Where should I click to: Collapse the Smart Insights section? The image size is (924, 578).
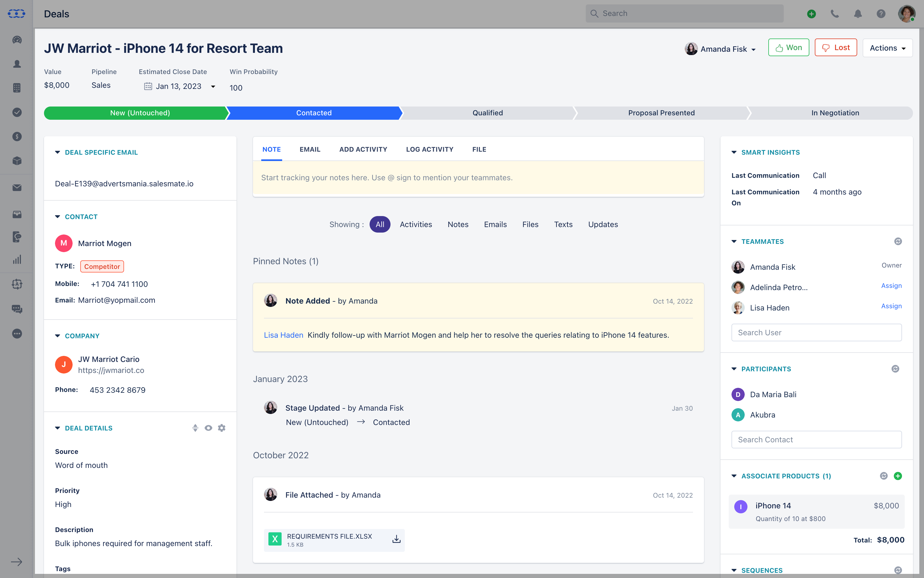(x=734, y=152)
